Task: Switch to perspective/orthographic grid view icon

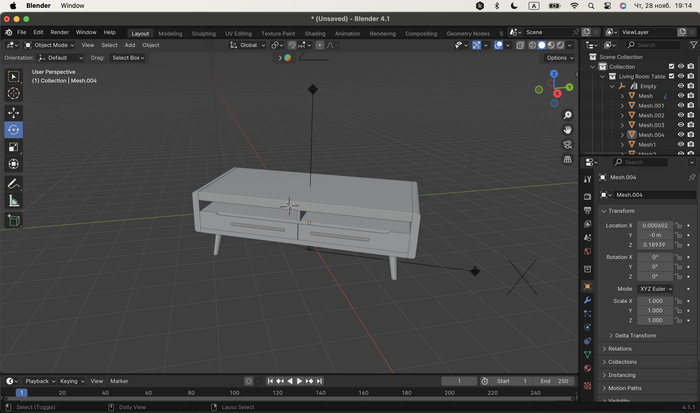Action: (568, 159)
